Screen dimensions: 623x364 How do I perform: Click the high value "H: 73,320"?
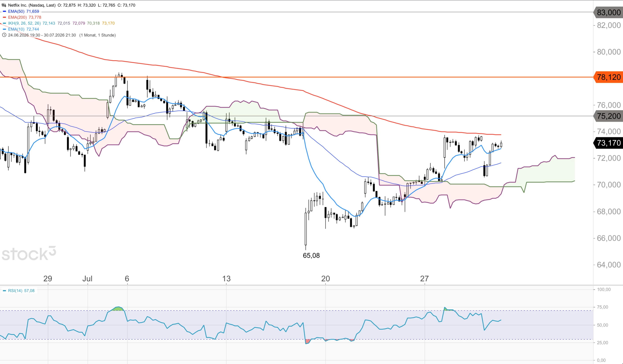click(x=87, y=5)
